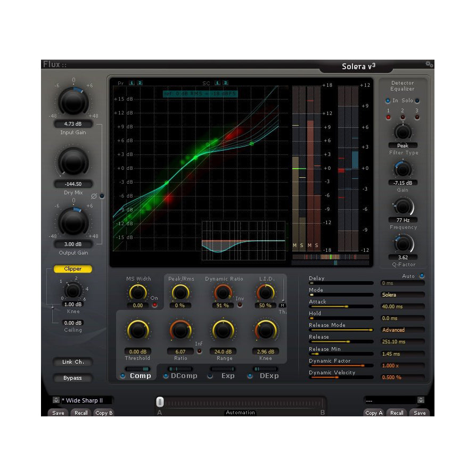The height and width of the screenshot is (476, 476).
Task: Click the Flux logo
Action: (x=53, y=63)
